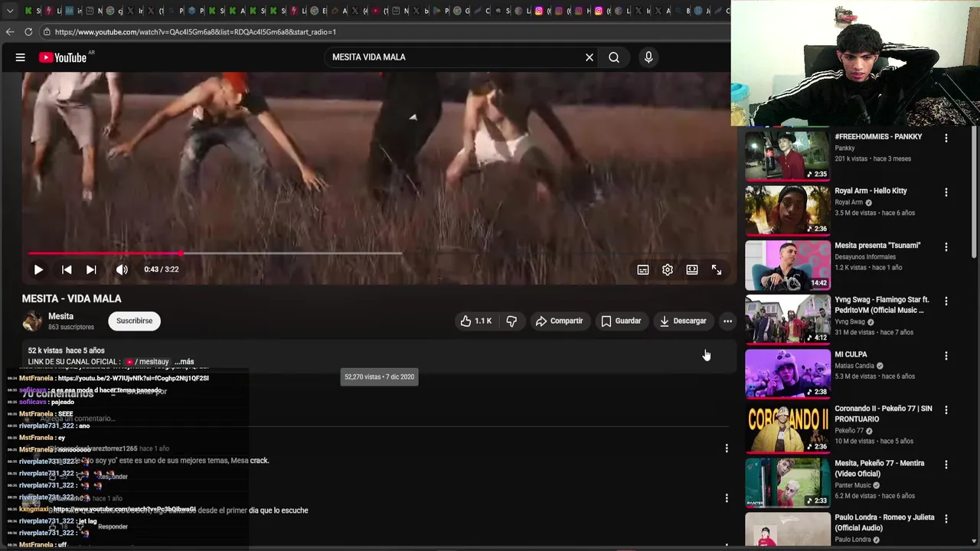Open the browser tab list dropdown arrow

10,11
